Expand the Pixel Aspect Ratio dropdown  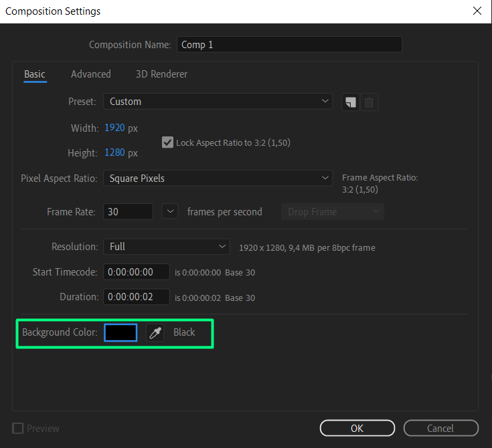(218, 179)
